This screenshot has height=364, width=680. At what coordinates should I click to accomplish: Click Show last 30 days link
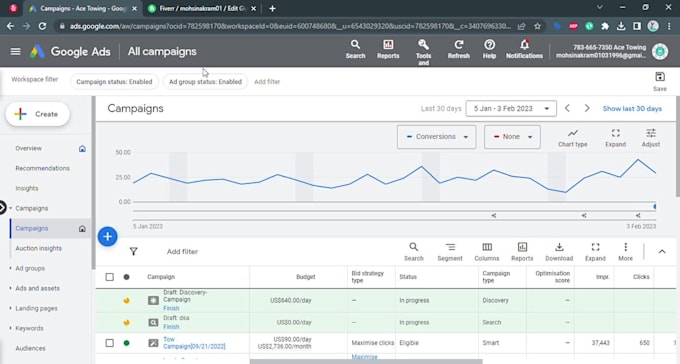click(632, 108)
